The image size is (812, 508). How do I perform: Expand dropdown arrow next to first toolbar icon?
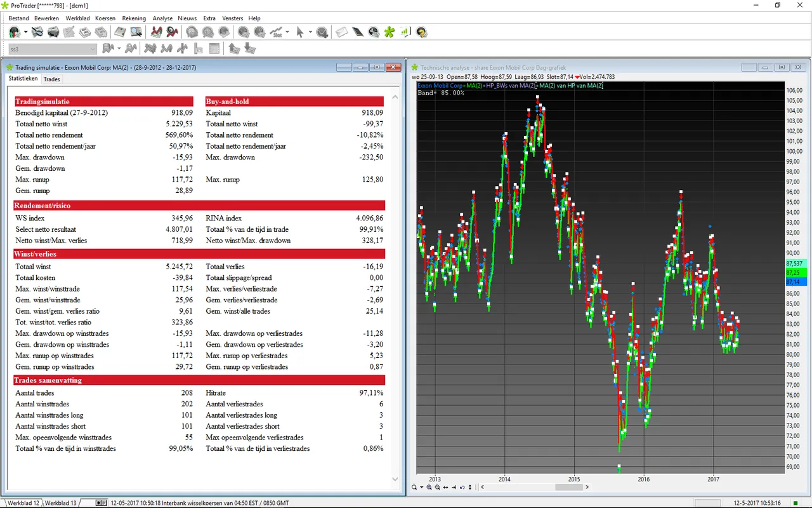click(25, 32)
